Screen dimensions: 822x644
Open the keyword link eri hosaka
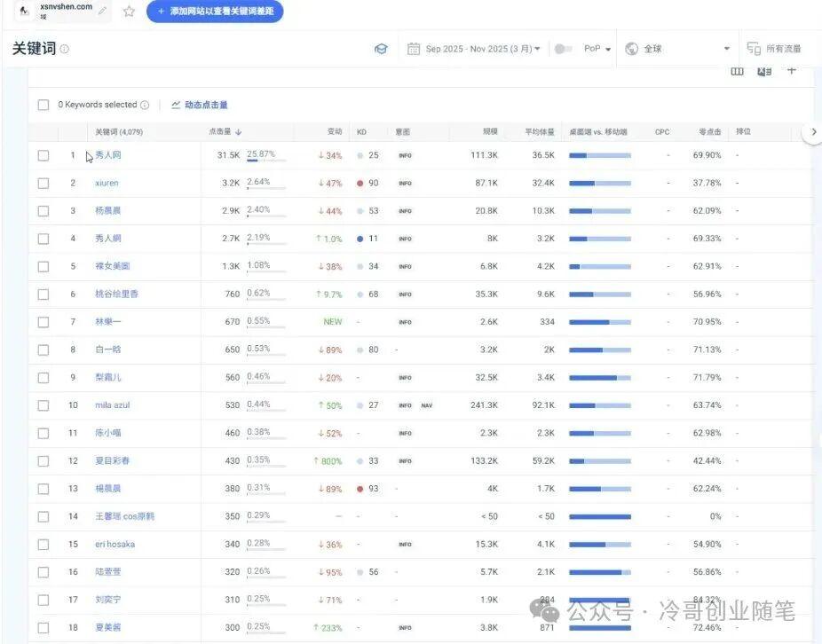click(115, 544)
